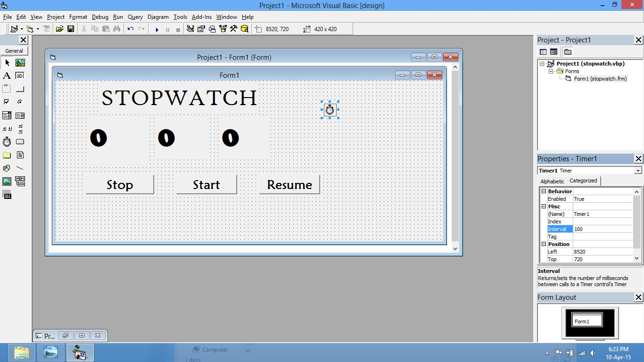This screenshot has width=644, height=362.
Task: Select the CommandButton tool
Action: click(20, 88)
